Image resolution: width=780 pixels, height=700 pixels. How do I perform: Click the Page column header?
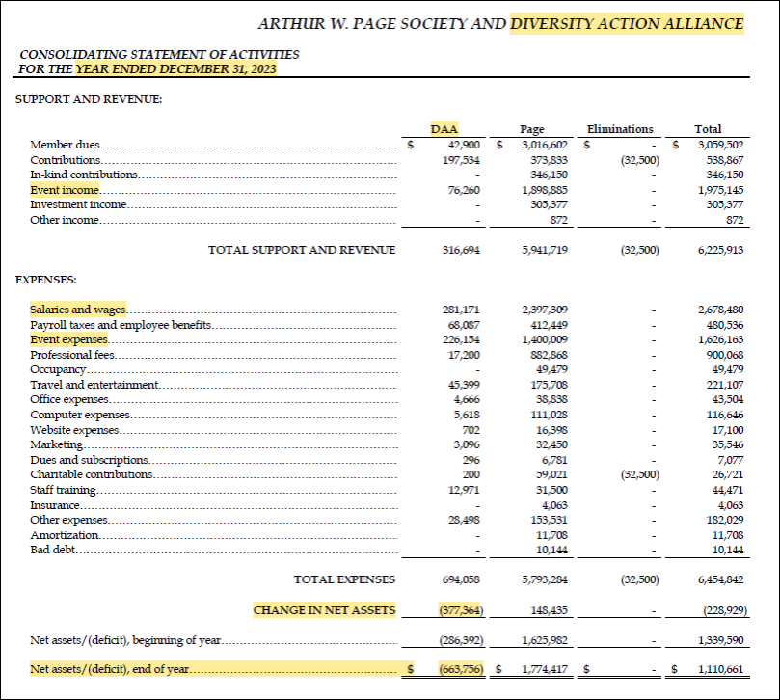pyautogui.click(x=532, y=129)
